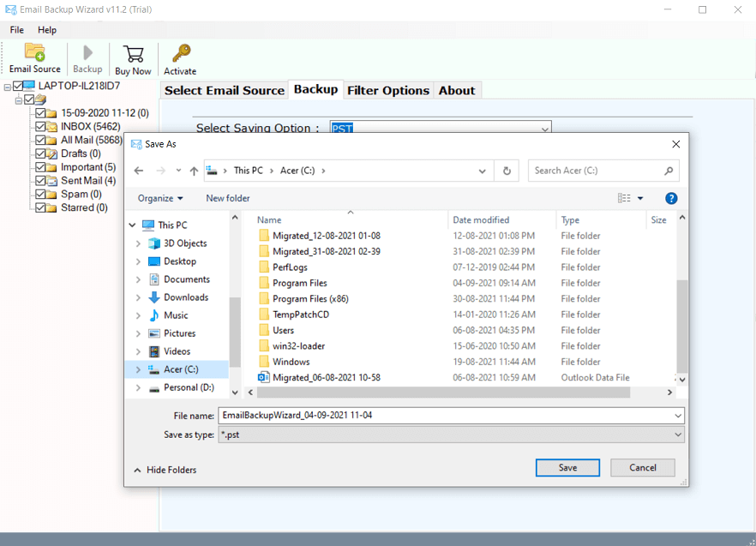Go up one folder level arrow
756x546 pixels.
click(194, 171)
